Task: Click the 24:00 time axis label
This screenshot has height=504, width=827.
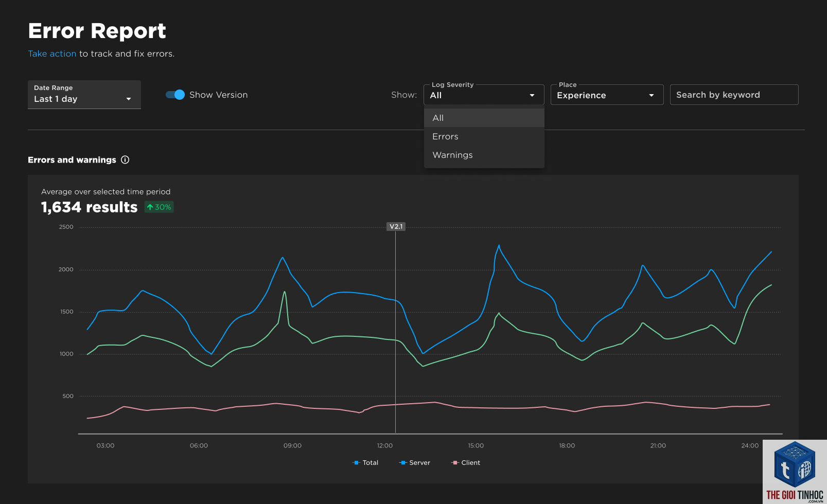Action: [750, 445]
